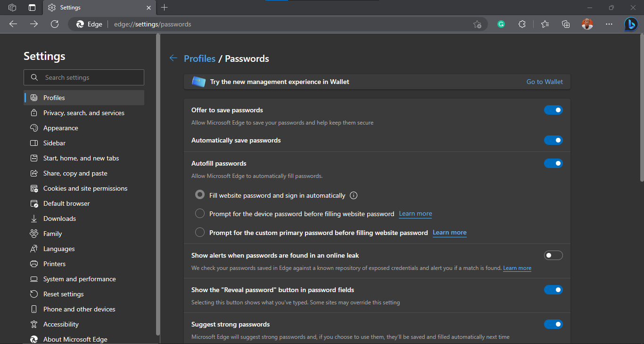Open the Grammarly extension icon
The image size is (644, 344).
coord(501,24)
